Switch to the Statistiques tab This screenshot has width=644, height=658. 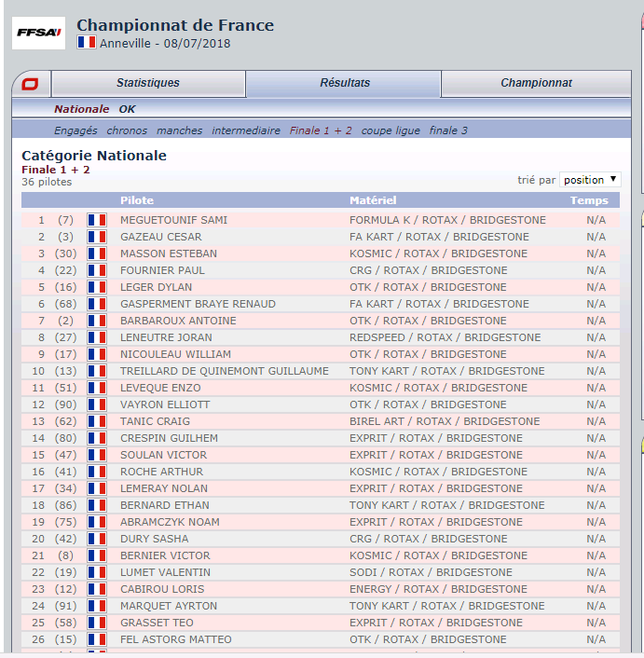pos(148,83)
